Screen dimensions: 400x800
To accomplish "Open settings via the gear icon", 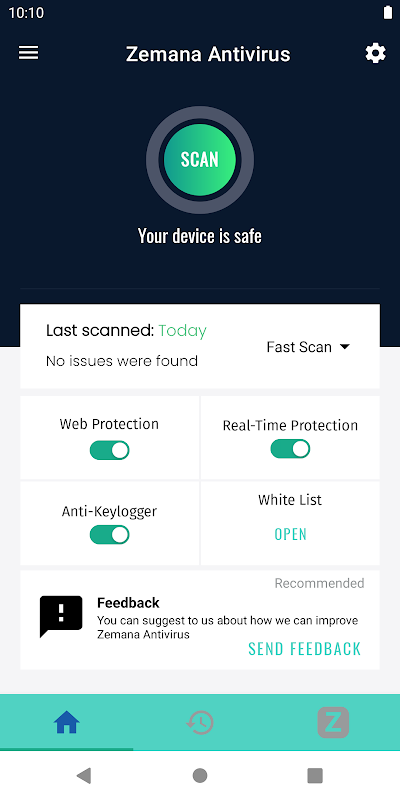I will [x=376, y=53].
